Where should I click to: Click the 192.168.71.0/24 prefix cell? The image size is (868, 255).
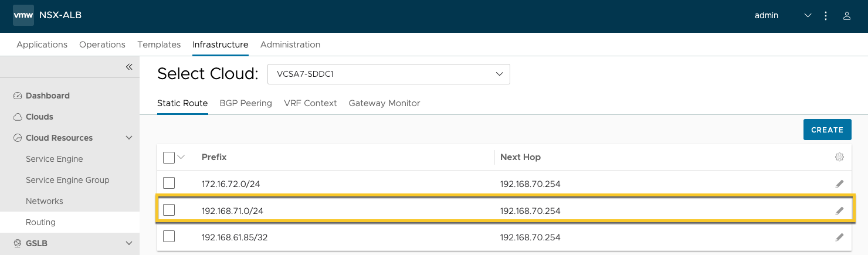232,211
